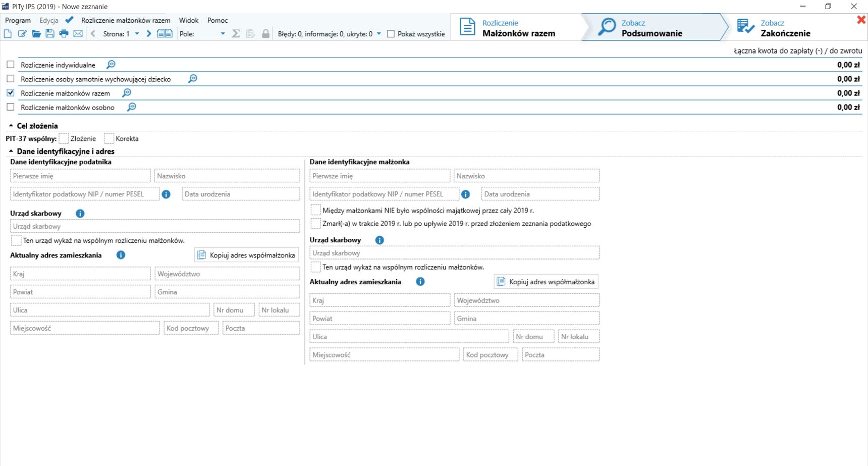Open the Edycja menu
The image size is (868, 466).
click(49, 20)
